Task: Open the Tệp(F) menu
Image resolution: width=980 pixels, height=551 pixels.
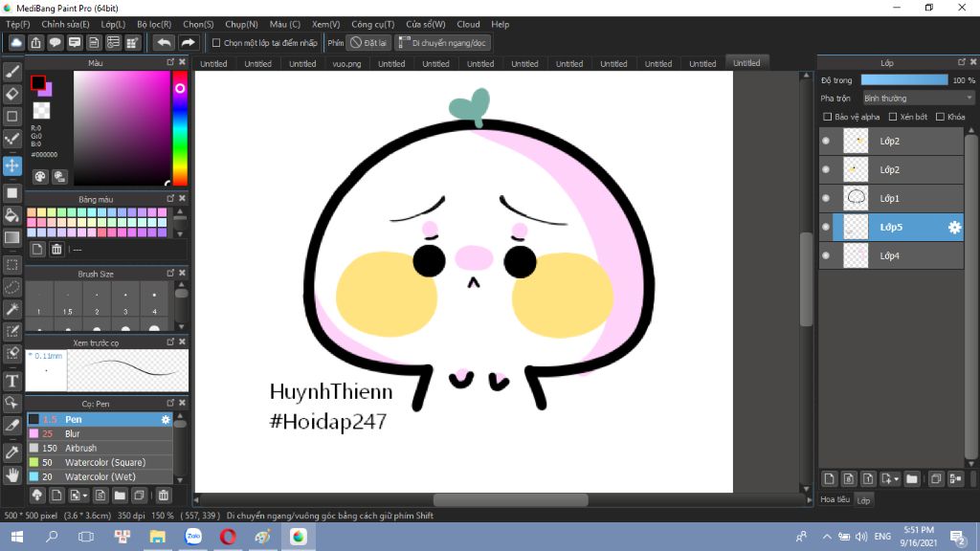Action: click(x=17, y=24)
